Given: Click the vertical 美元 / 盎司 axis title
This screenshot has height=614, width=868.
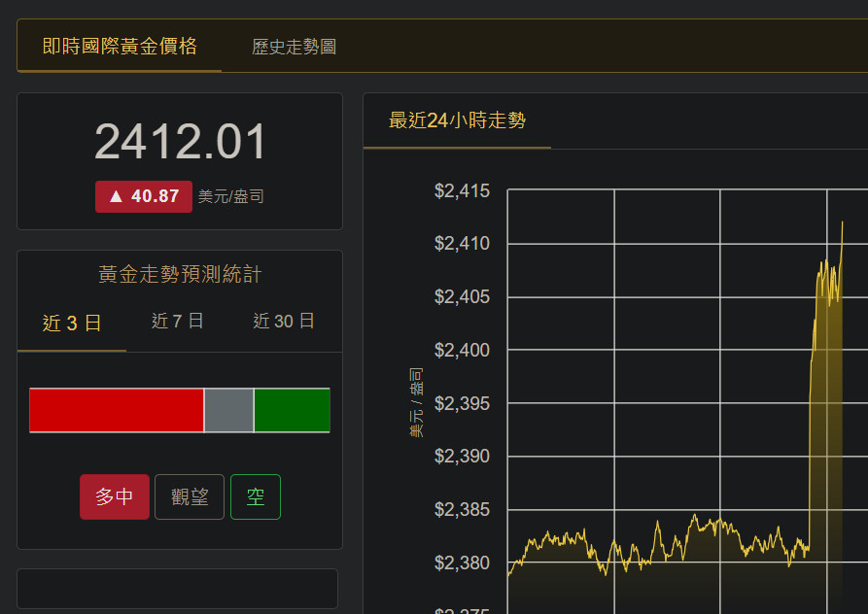Looking at the screenshot, I should [x=416, y=402].
